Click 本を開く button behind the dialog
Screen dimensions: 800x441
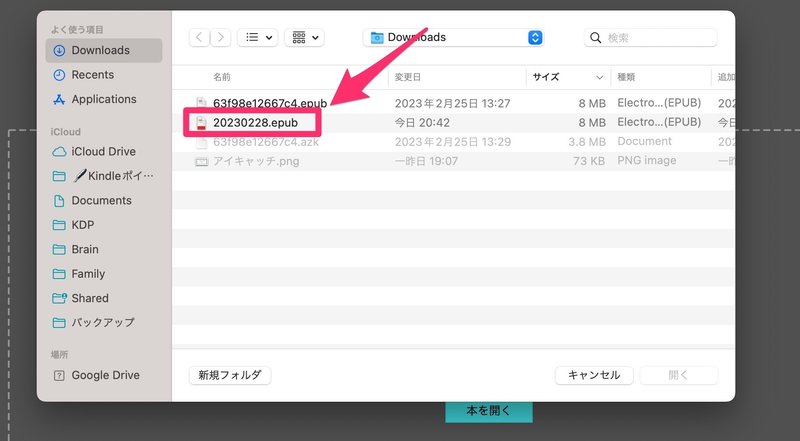(x=489, y=411)
